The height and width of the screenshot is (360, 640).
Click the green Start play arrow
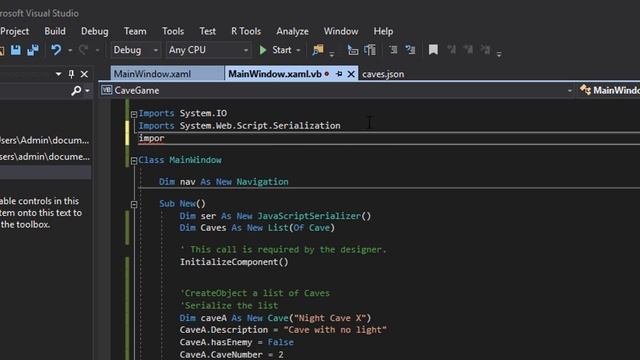[263, 50]
